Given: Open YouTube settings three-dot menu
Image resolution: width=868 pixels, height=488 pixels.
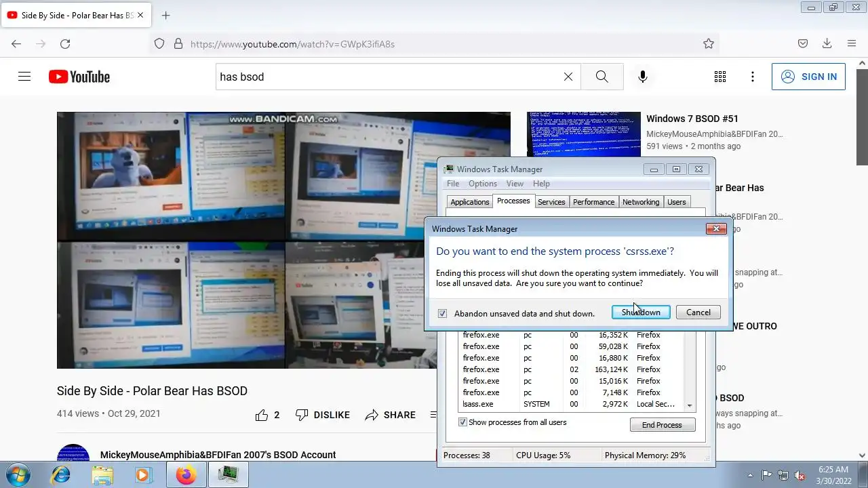Looking at the screenshot, I should coord(753,77).
